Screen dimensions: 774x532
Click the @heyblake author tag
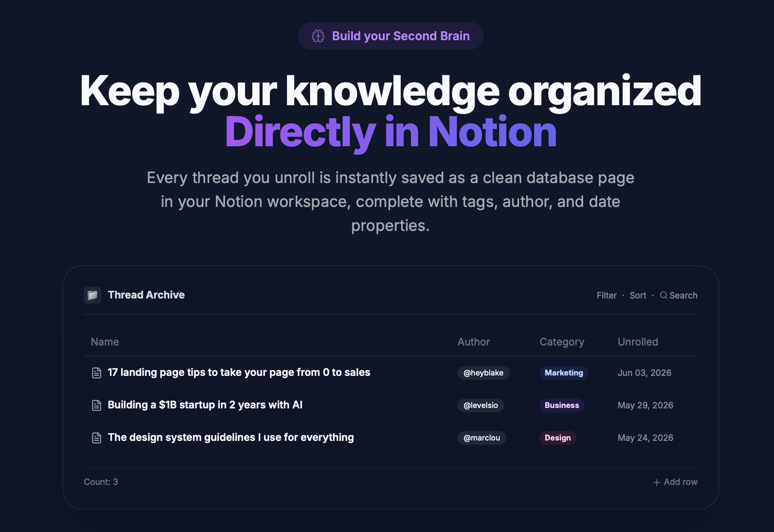coord(483,373)
